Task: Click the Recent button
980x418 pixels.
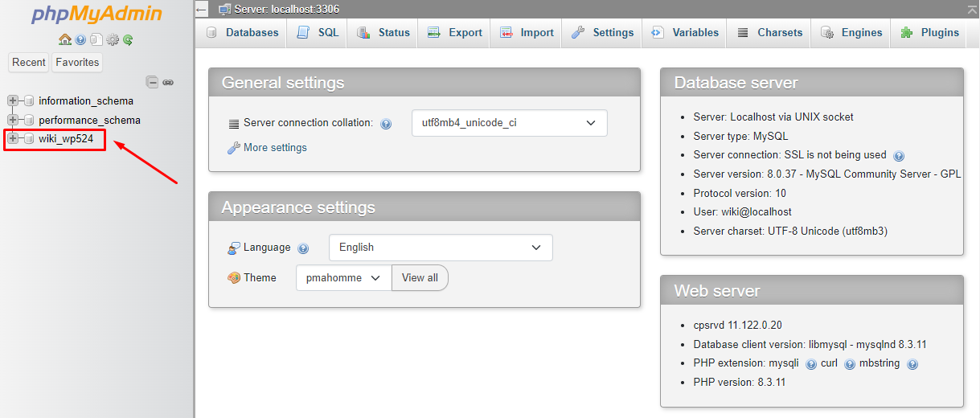Action: point(29,63)
